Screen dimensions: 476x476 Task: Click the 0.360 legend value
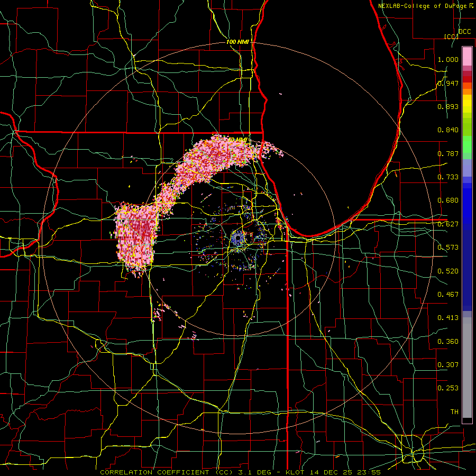coord(448,342)
